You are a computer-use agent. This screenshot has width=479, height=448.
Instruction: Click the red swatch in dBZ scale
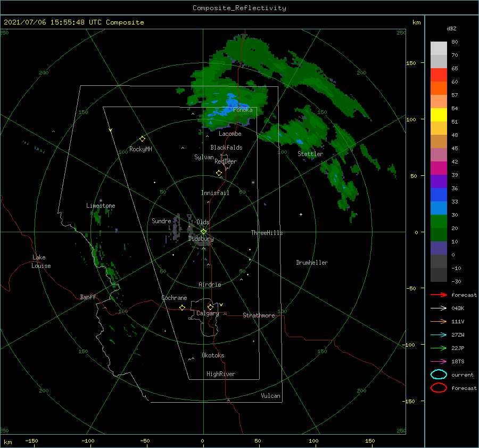439,75
